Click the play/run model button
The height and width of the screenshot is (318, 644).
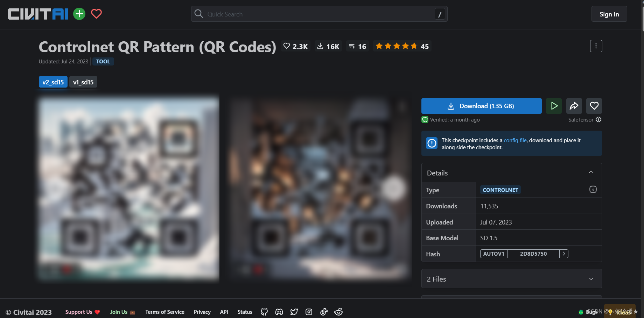tap(554, 106)
